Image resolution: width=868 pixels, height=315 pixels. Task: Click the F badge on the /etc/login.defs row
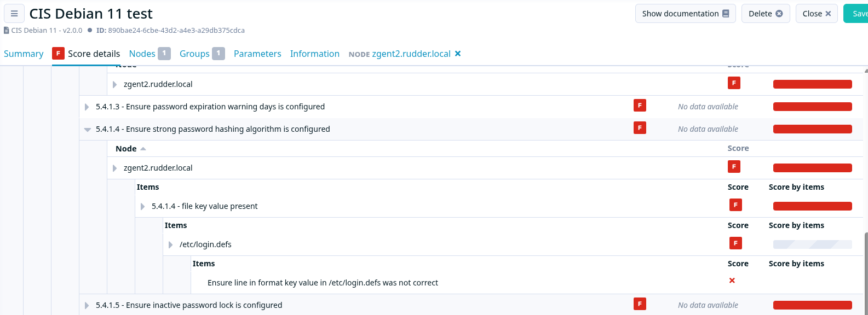[735, 243]
